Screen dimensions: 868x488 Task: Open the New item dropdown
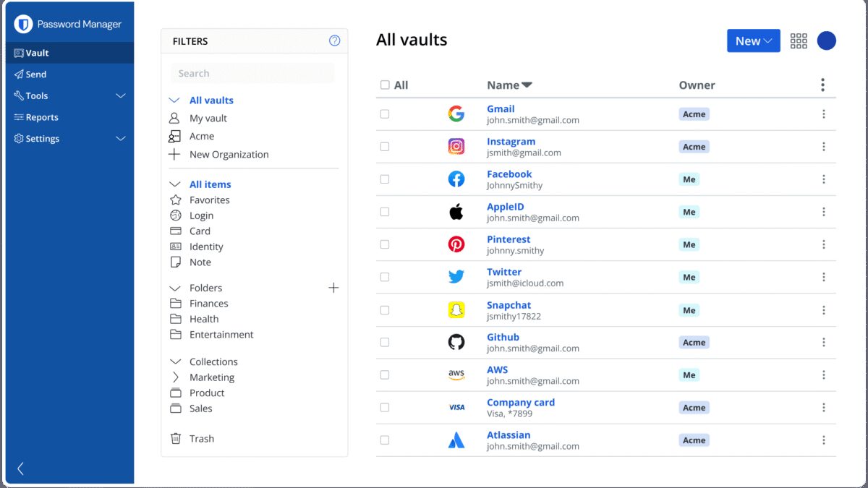tap(753, 41)
